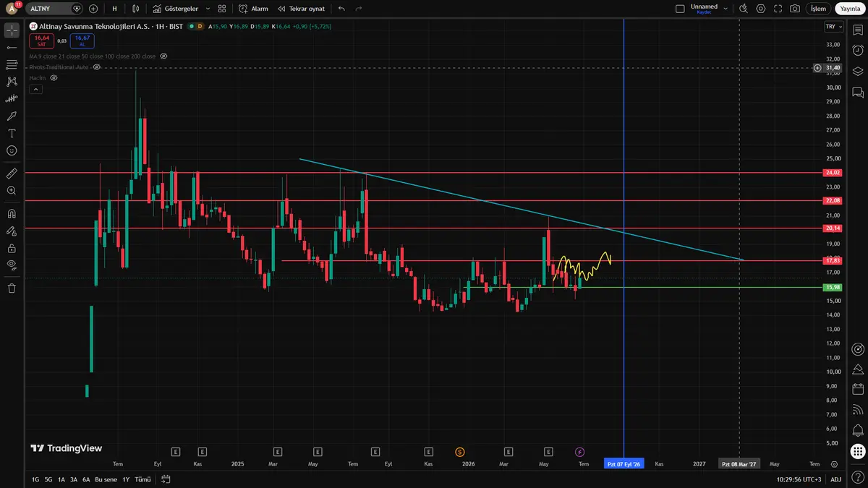Open time axis settings gear icon

(834, 464)
